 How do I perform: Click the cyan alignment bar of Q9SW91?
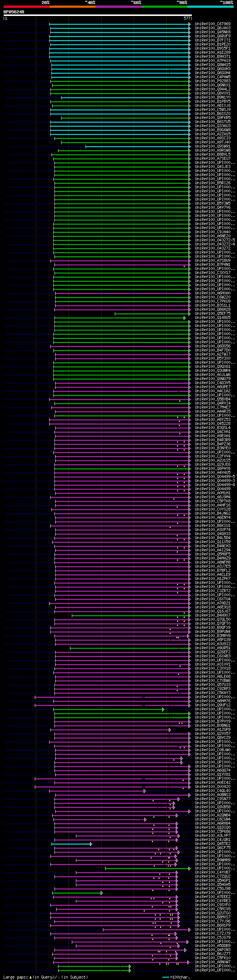138,146
